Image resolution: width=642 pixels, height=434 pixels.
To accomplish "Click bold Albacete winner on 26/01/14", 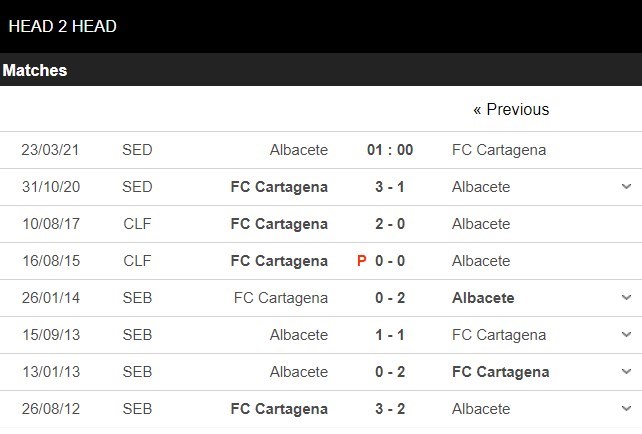I will tap(483, 298).
